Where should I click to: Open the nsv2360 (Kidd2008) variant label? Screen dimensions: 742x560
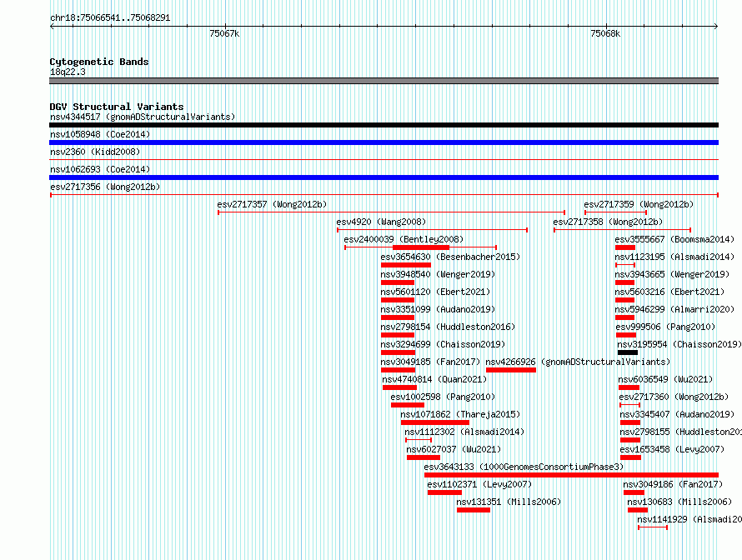(x=95, y=152)
